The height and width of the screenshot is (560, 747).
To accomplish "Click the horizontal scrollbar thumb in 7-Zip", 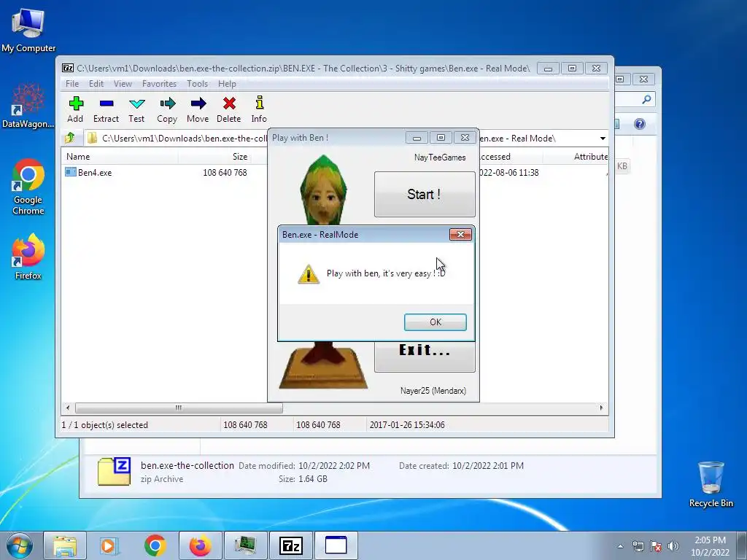I will [179, 408].
